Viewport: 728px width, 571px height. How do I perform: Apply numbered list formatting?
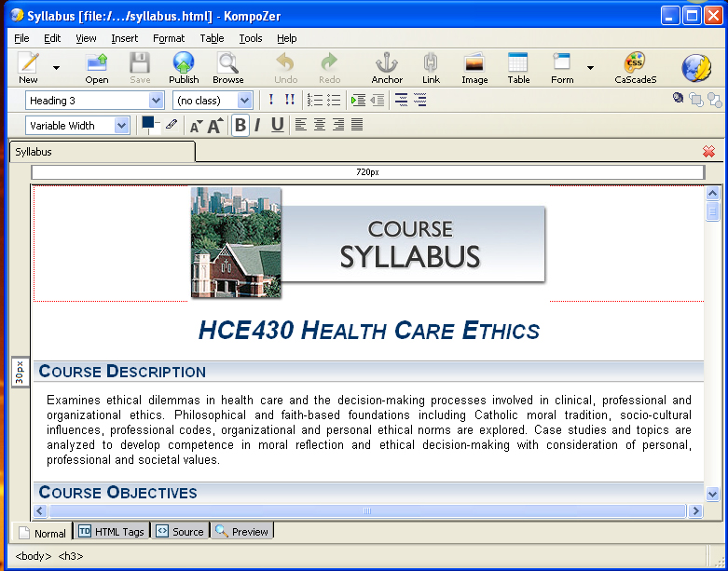pyautogui.click(x=315, y=100)
